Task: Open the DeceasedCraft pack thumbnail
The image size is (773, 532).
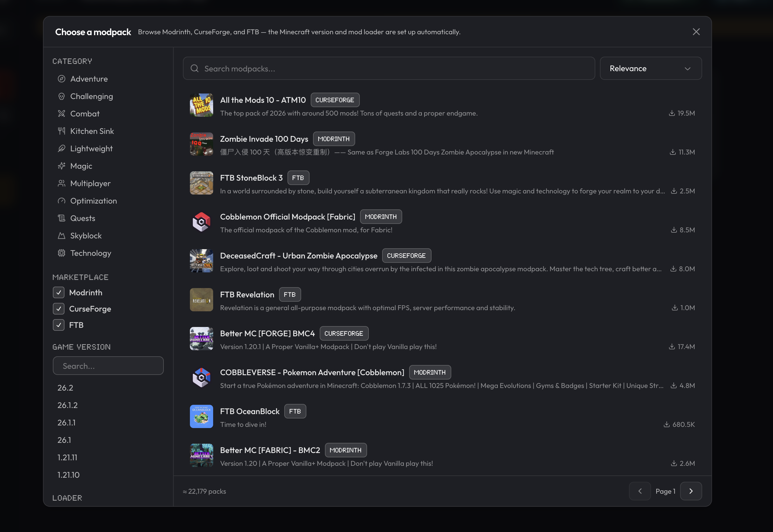Action: [201, 261]
